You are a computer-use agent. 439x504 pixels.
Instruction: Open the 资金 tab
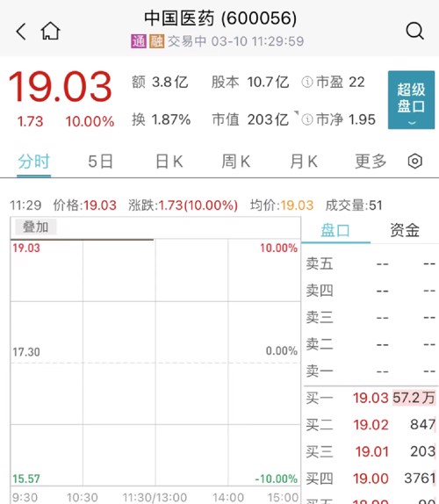point(405,230)
